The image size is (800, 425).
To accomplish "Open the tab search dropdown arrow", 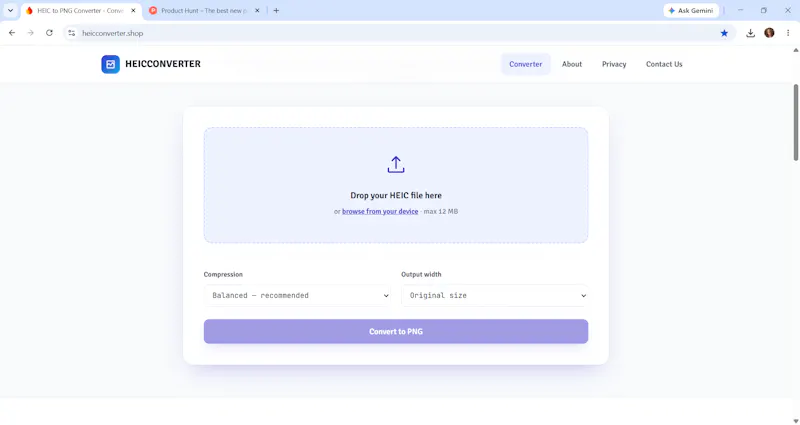I will click(x=10, y=11).
